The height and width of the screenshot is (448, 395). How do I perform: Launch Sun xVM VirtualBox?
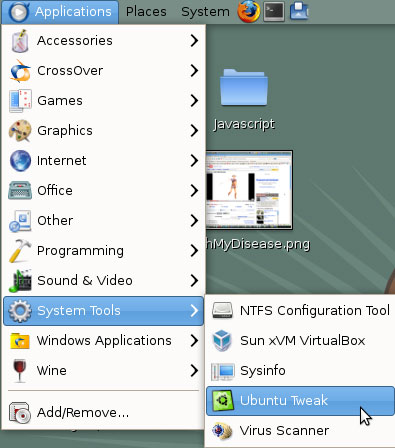tap(300, 341)
